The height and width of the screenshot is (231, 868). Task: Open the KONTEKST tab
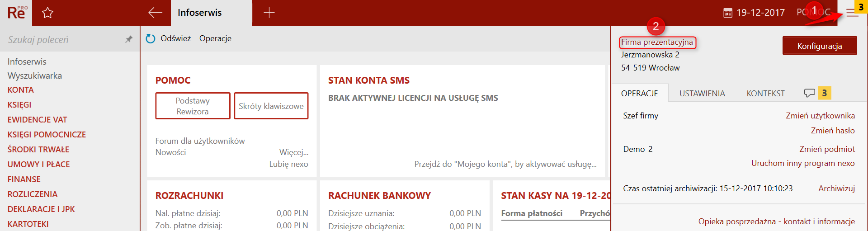point(765,94)
